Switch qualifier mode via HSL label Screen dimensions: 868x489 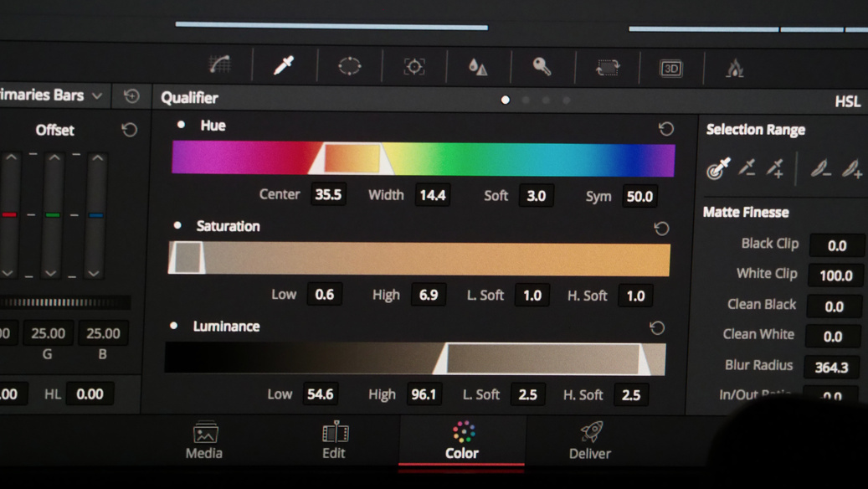(848, 101)
